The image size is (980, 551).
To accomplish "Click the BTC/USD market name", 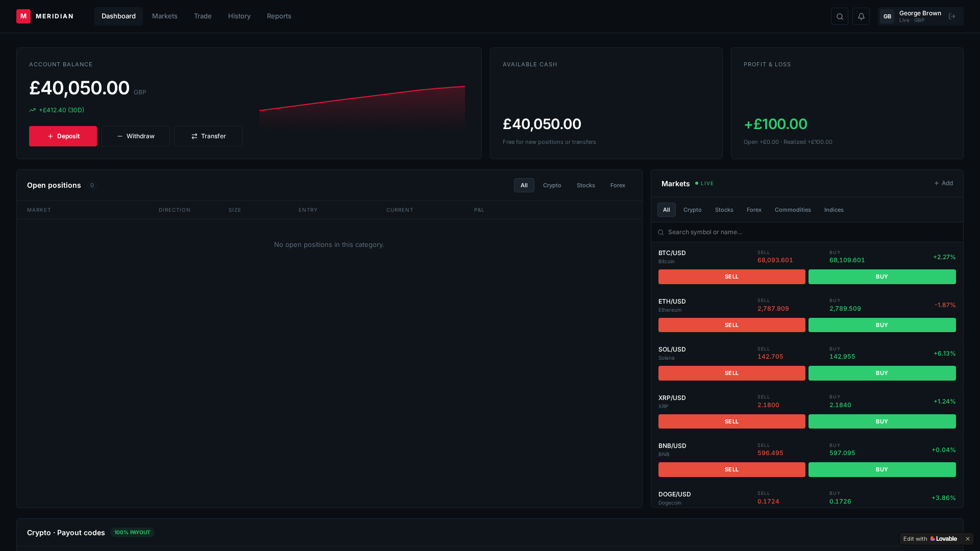I will pos(672,253).
